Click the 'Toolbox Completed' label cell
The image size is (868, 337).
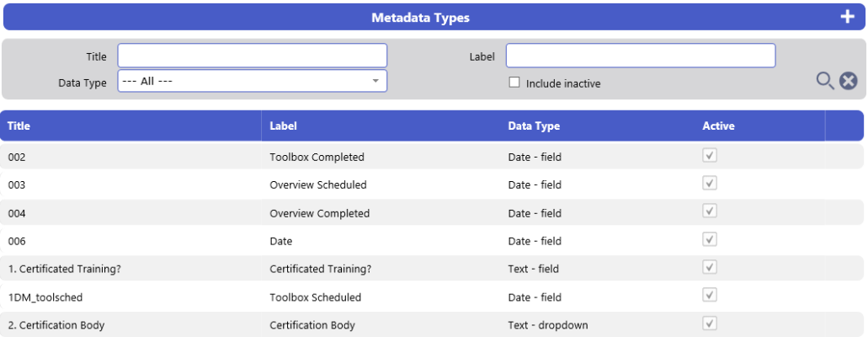317,157
